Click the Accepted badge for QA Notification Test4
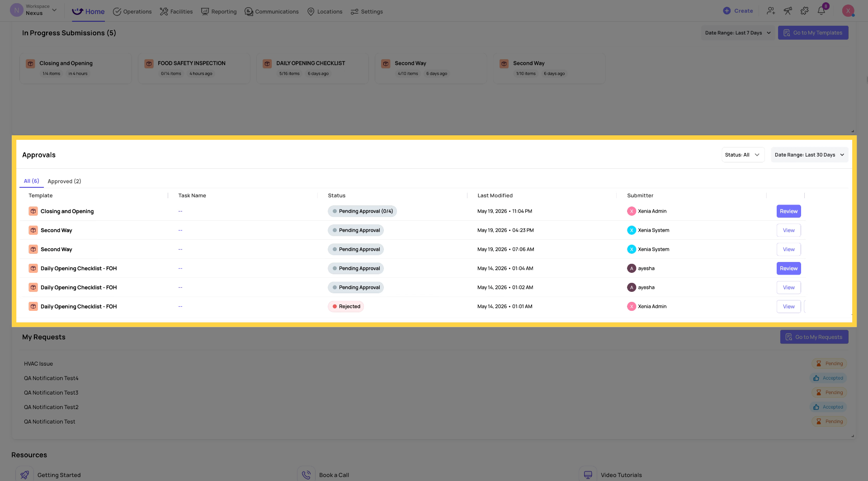The width and height of the screenshot is (868, 481). tap(828, 378)
